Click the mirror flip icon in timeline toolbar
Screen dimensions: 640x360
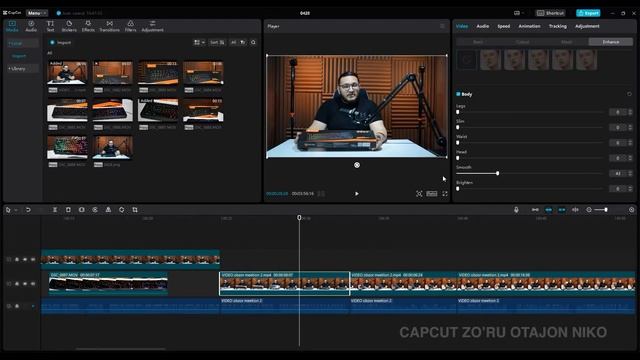pyautogui.click(x=108, y=210)
